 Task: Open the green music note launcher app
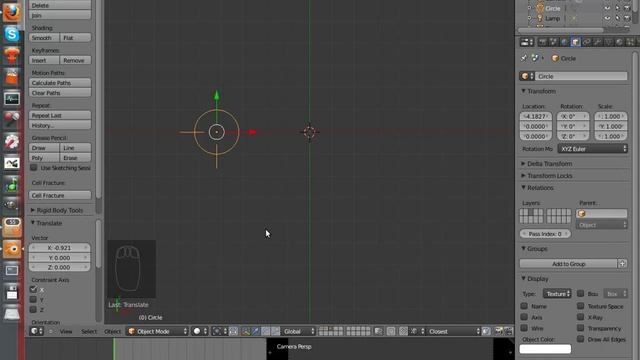(11, 185)
